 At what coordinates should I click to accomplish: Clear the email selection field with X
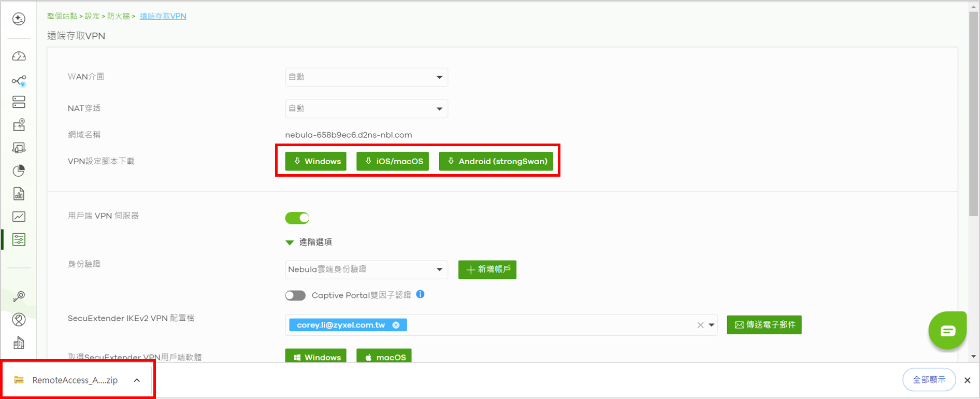click(700, 325)
